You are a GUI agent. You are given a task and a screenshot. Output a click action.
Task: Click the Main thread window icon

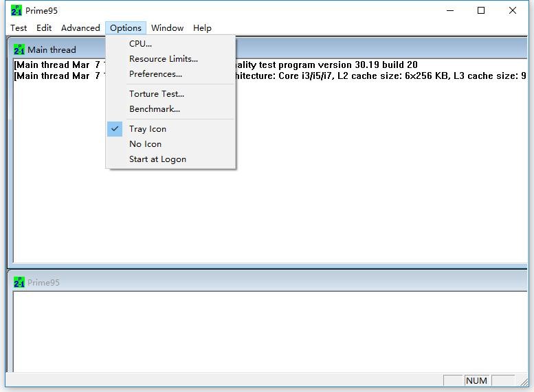coord(19,49)
